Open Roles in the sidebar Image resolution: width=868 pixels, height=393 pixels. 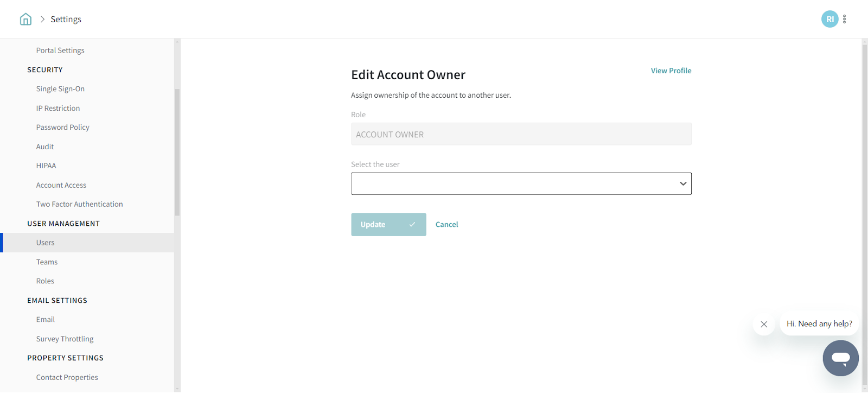[45, 281]
